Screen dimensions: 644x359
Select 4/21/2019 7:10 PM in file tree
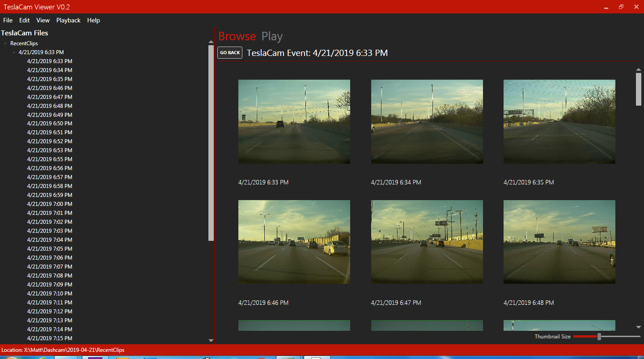click(x=50, y=294)
